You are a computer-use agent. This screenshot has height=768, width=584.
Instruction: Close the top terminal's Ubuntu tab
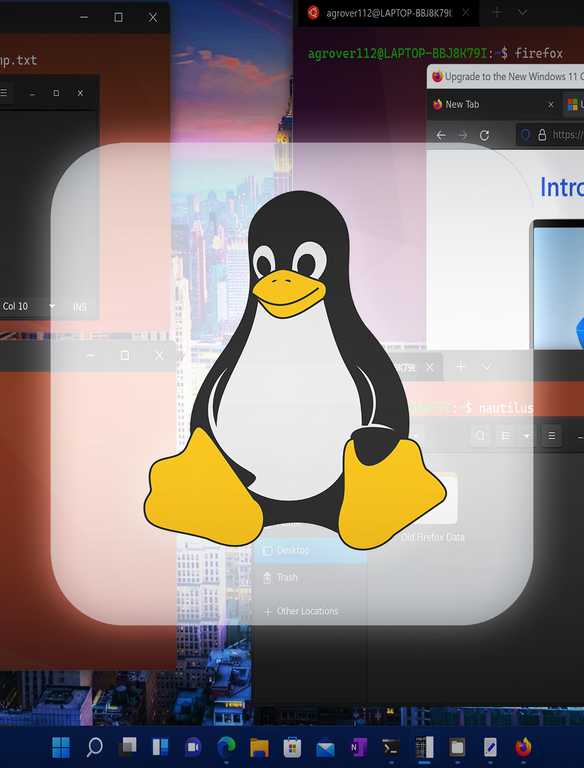coord(466,13)
